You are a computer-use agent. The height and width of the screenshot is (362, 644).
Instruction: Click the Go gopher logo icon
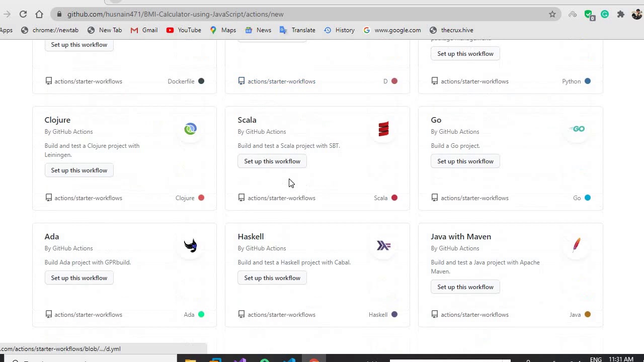click(x=577, y=129)
